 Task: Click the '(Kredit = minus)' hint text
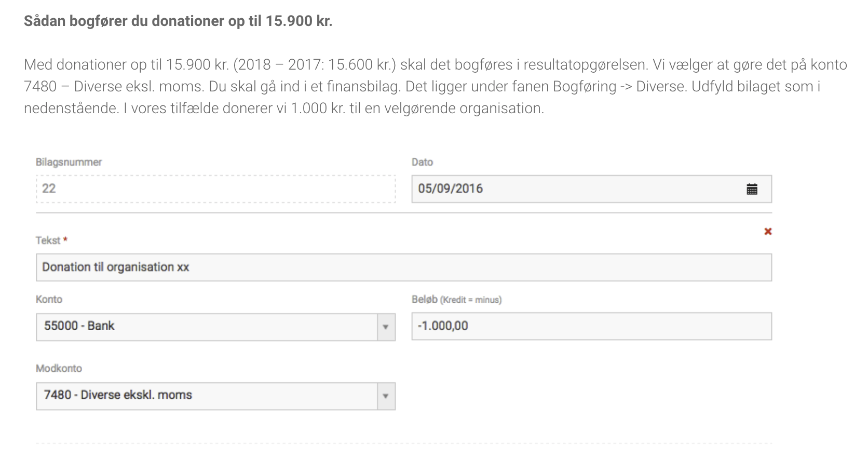pos(471,300)
